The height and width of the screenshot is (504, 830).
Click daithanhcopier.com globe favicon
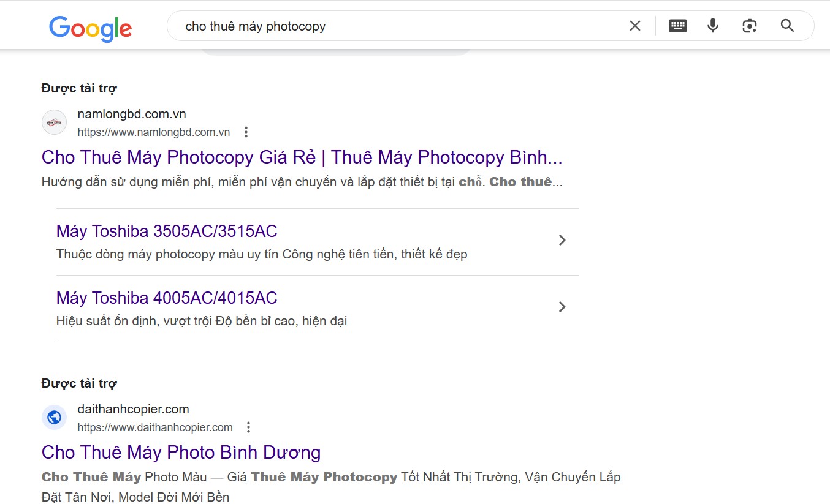tap(54, 418)
